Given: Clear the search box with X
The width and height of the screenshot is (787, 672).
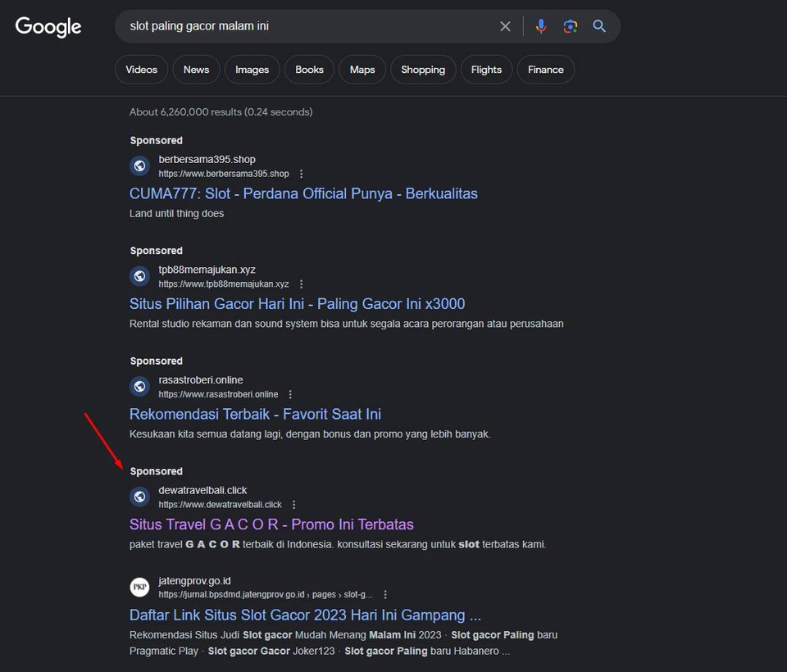Looking at the screenshot, I should pyautogui.click(x=506, y=26).
